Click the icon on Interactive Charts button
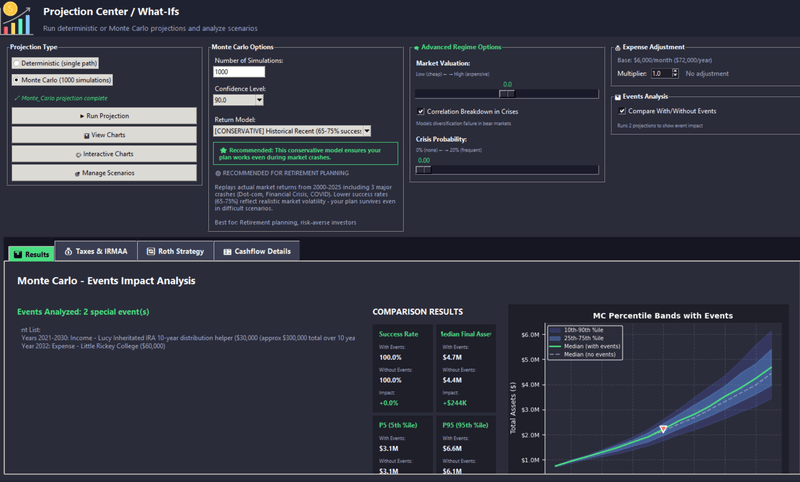This screenshot has height=482, width=800. [x=77, y=154]
